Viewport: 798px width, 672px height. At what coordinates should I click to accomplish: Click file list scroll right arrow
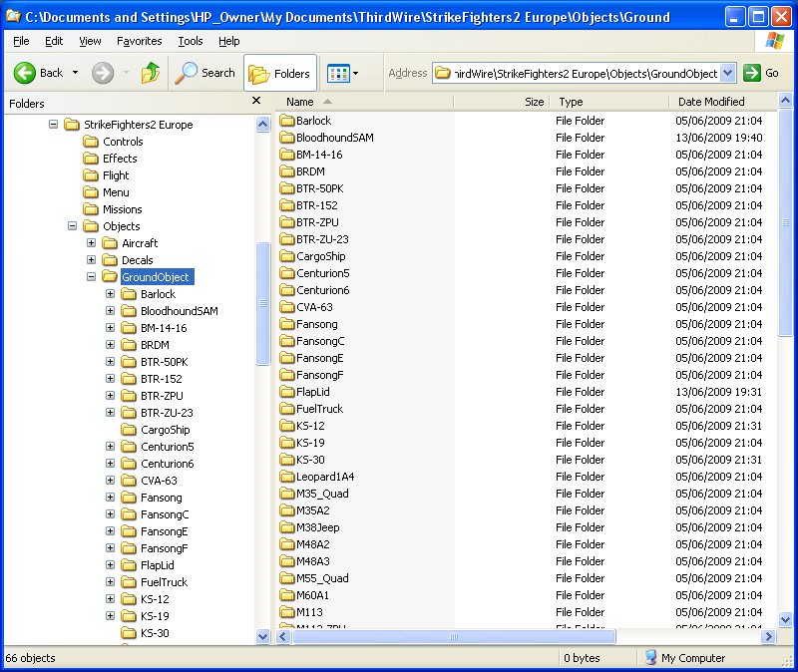[768, 636]
